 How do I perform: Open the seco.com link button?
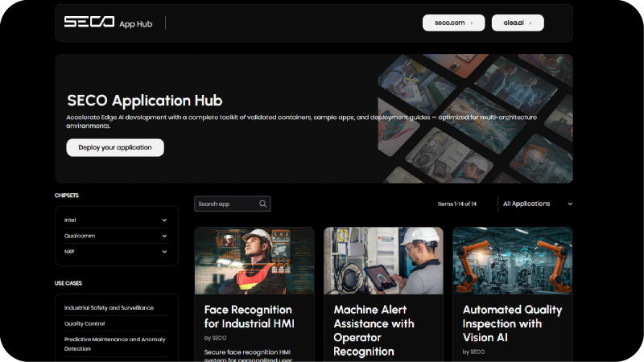coord(453,23)
